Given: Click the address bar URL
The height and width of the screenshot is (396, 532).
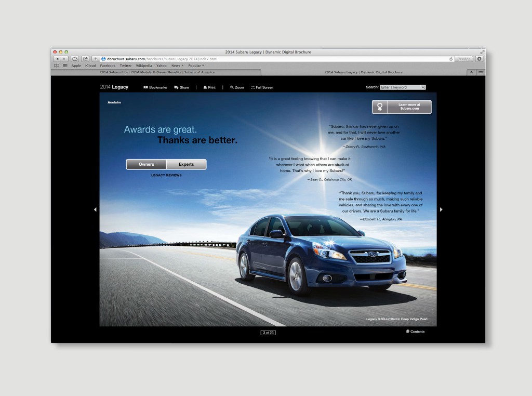Looking at the screenshot, I should (162, 59).
